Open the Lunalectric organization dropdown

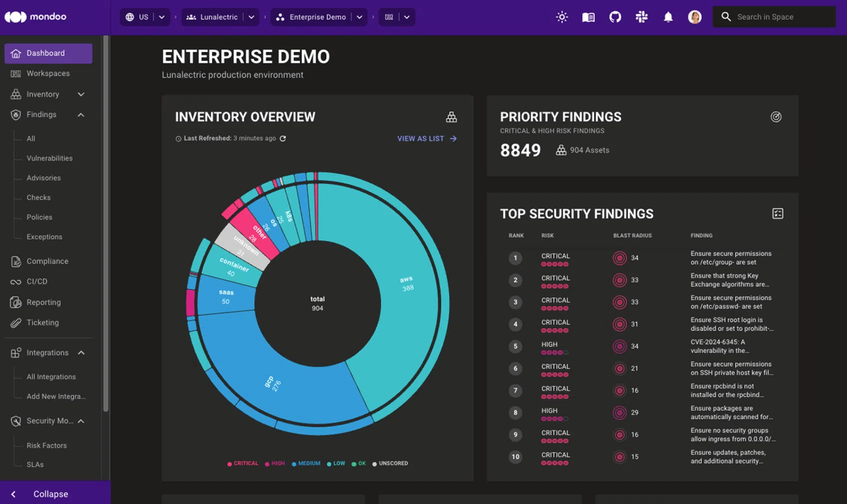251,17
